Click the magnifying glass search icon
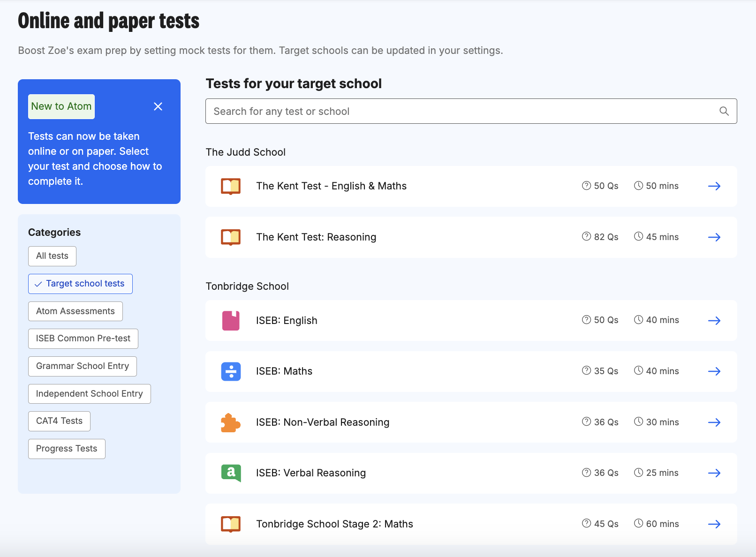 [724, 111]
